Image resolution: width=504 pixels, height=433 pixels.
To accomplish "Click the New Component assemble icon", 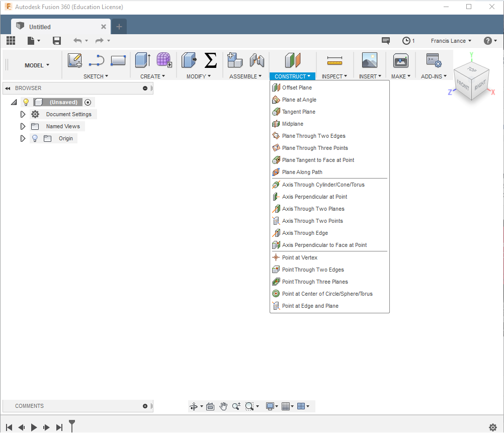I will coord(235,60).
